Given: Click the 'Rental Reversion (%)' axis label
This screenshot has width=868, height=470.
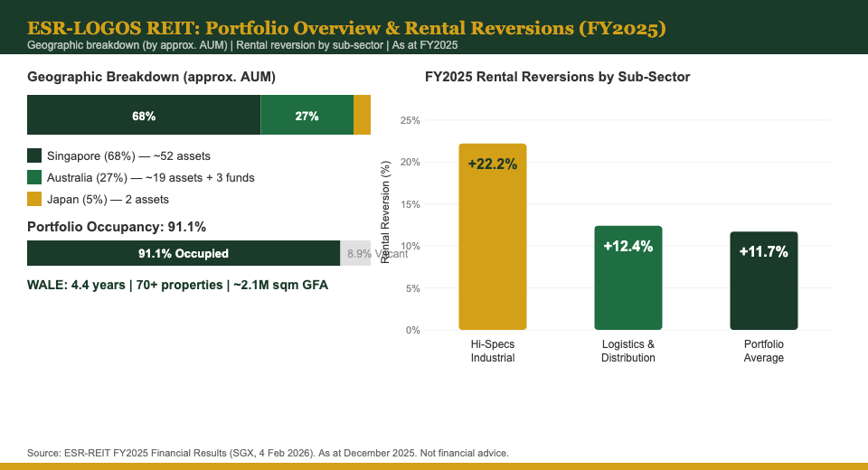Looking at the screenshot, I should coord(385,212).
